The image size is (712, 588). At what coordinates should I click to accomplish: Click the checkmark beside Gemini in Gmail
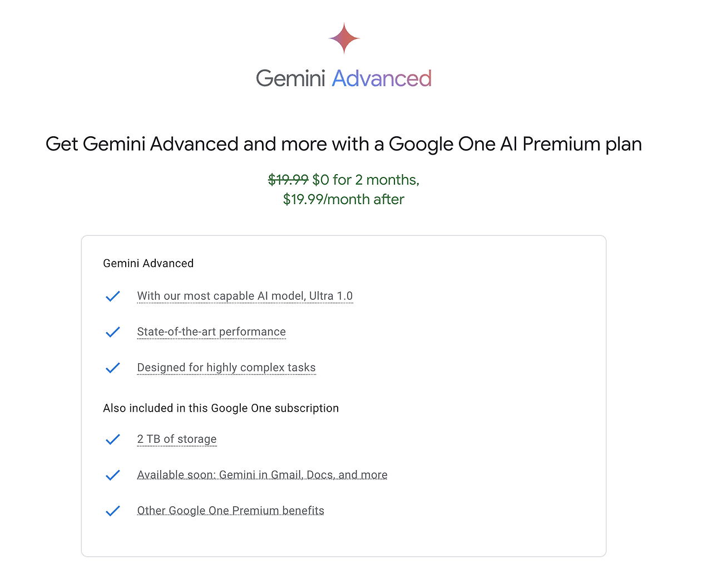pyautogui.click(x=113, y=475)
